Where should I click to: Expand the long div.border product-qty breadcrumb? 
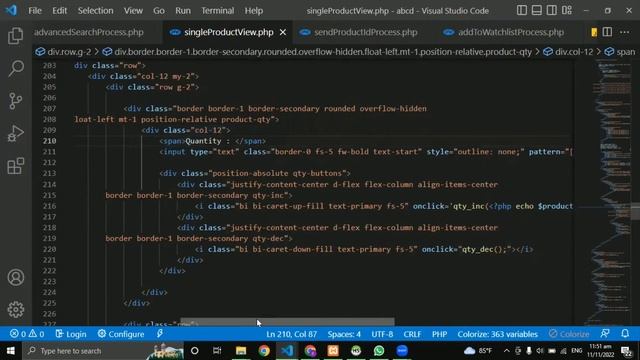317,52
